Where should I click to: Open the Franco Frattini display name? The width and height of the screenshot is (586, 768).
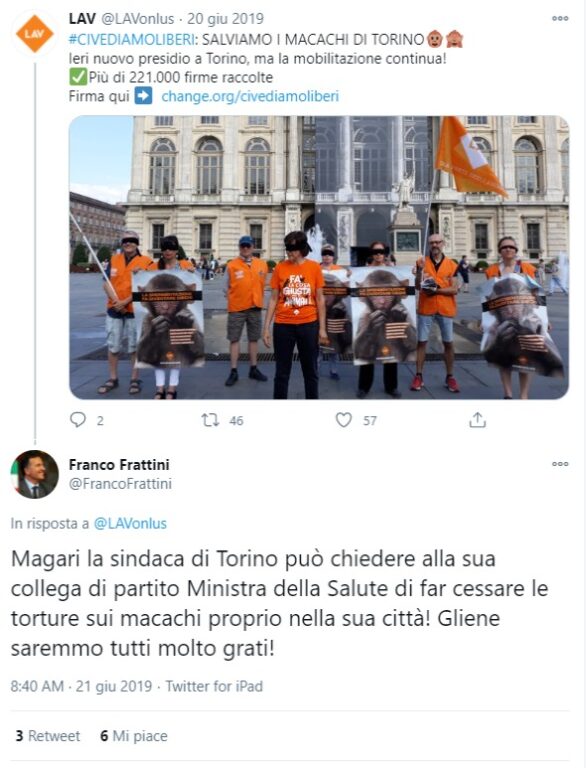[119, 464]
